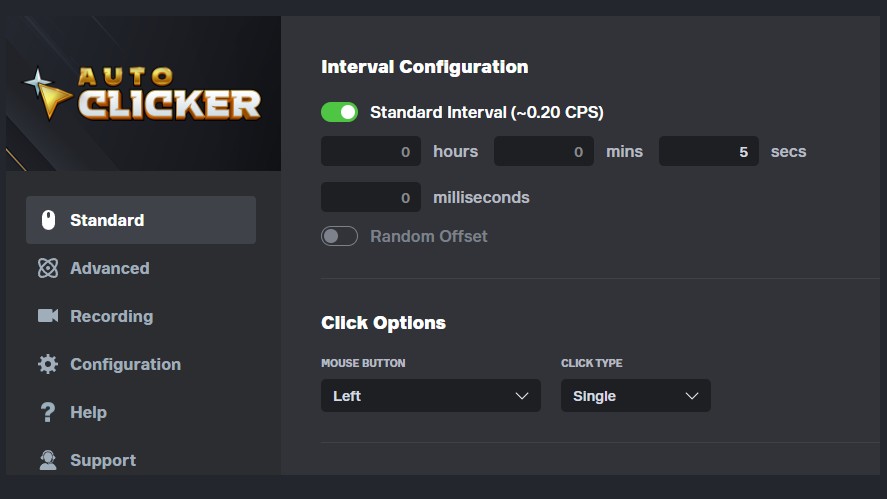Focus the hours input field
Viewport: 887px width, 499px height.
tap(371, 151)
